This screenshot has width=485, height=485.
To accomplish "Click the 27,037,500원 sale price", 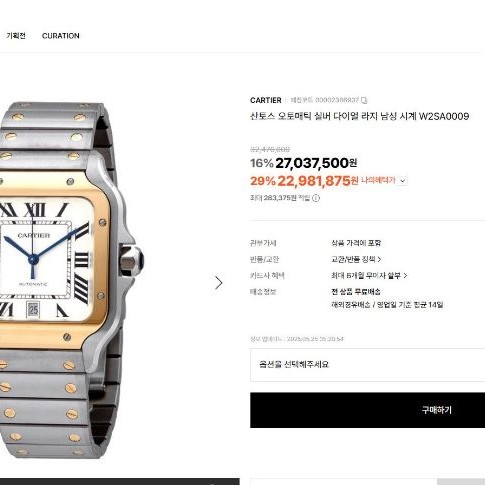I will [x=316, y=163].
